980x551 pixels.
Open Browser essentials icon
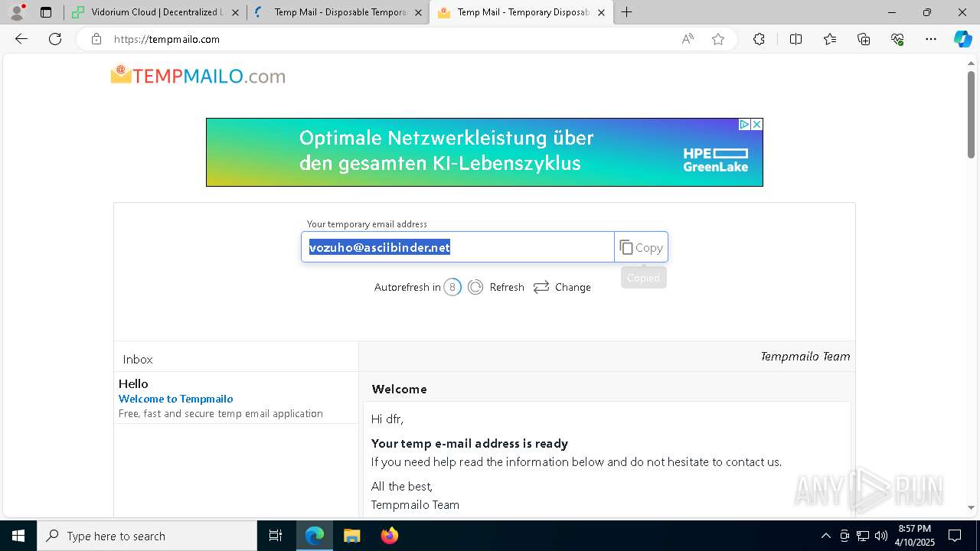pos(897,39)
